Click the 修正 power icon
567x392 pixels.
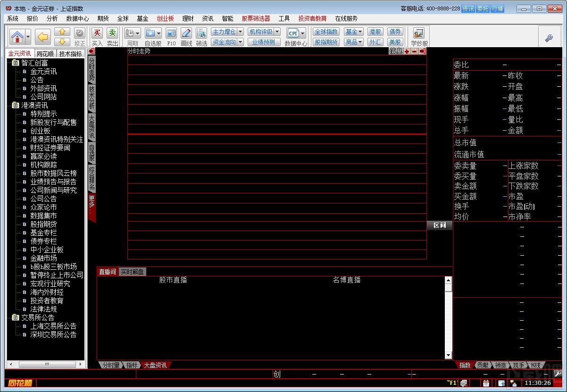click(x=80, y=33)
